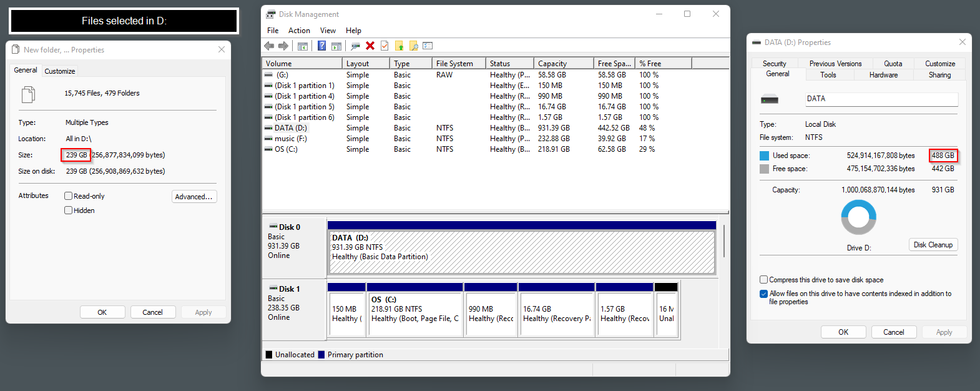Click the drive with magnifier toolbar icon
Screen dimensions: 980x391
pos(355,46)
